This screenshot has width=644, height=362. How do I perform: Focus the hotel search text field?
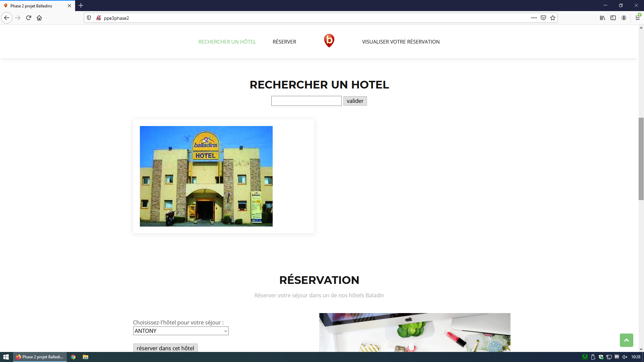point(306,101)
